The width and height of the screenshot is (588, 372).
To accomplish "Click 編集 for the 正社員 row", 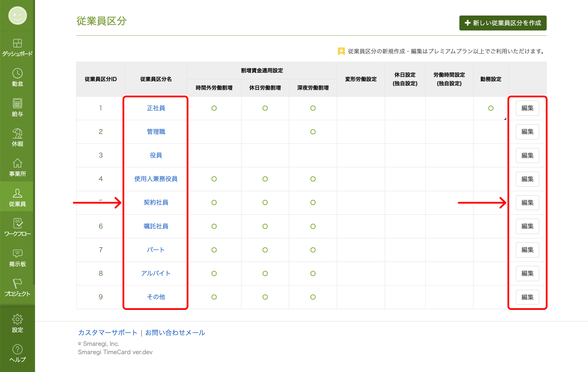I will point(527,108).
